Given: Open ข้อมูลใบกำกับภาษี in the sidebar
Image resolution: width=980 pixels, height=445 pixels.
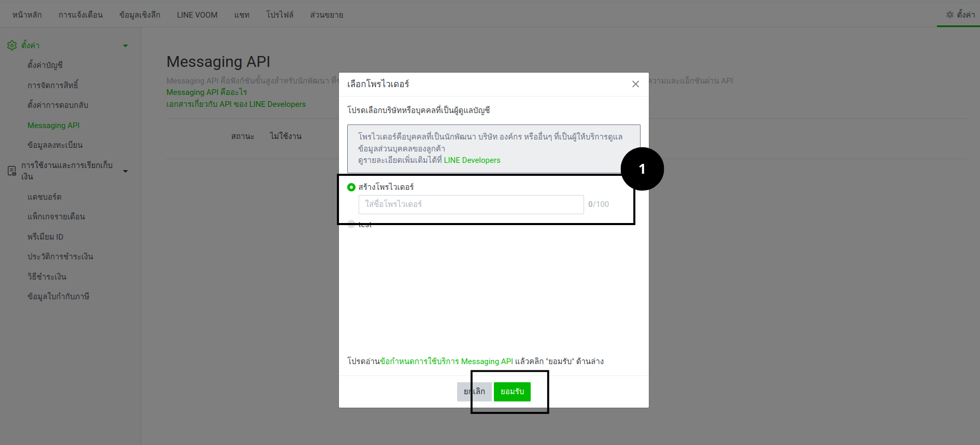Looking at the screenshot, I should (59, 297).
